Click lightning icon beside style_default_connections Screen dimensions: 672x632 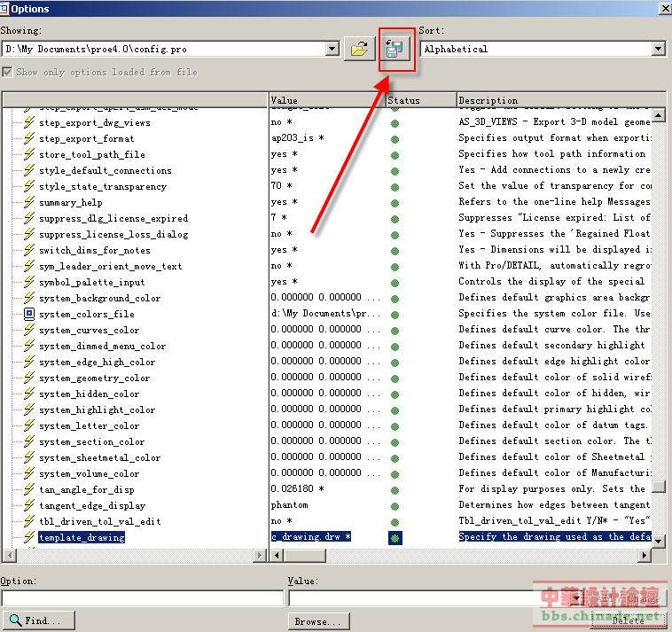[28, 170]
